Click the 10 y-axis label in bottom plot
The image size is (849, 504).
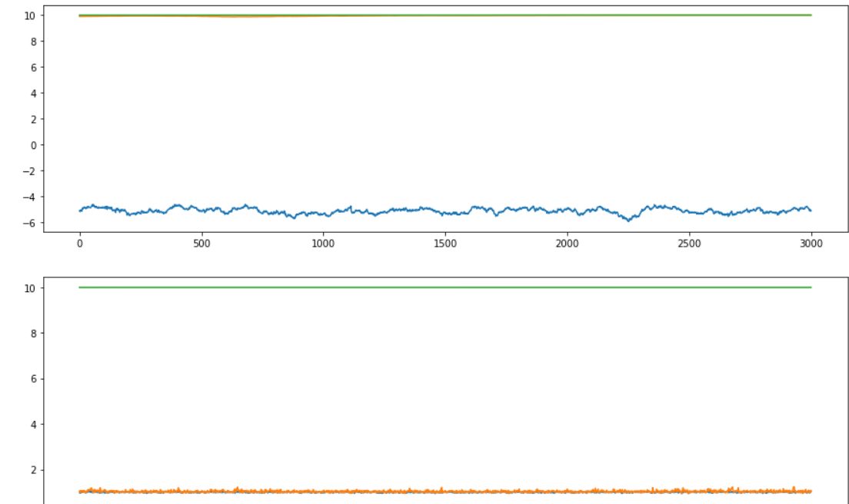(x=30, y=288)
